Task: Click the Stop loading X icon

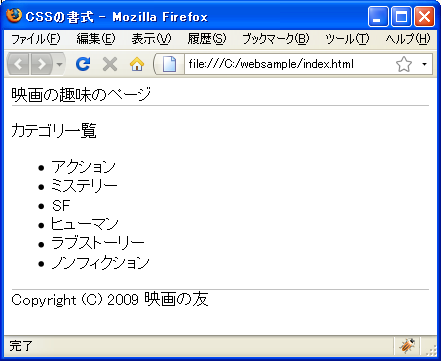Action: click(110, 64)
